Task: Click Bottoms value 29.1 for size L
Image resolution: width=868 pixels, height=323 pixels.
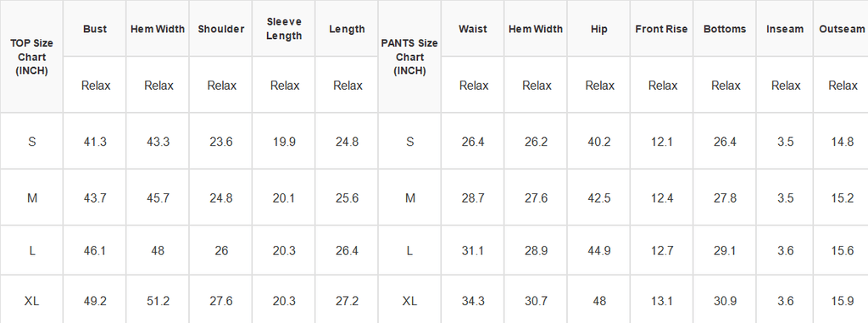Action: 725,250
